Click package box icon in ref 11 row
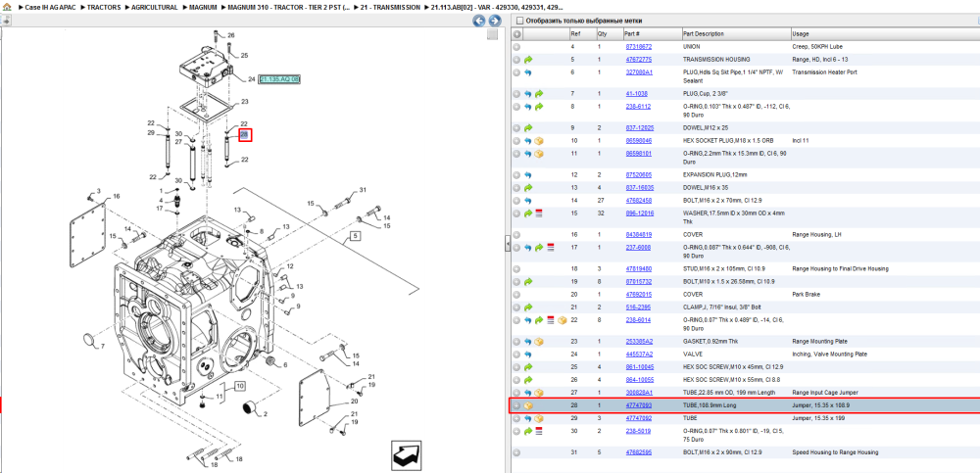 pyautogui.click(x=539, y=154)
